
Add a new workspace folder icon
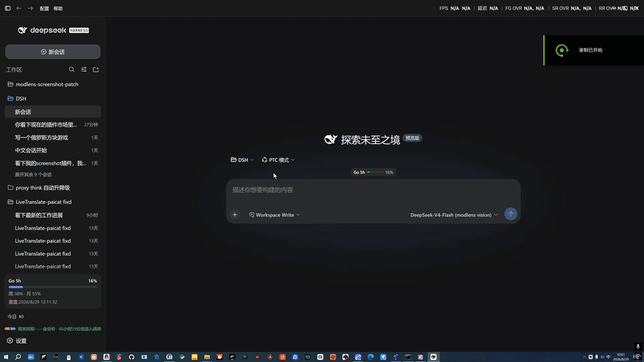[96, 69]
